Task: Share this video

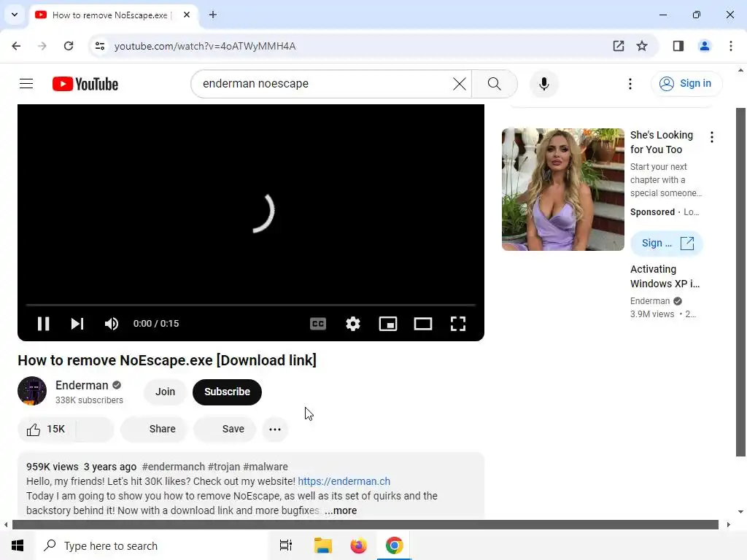Action: (x=153, y=429)
